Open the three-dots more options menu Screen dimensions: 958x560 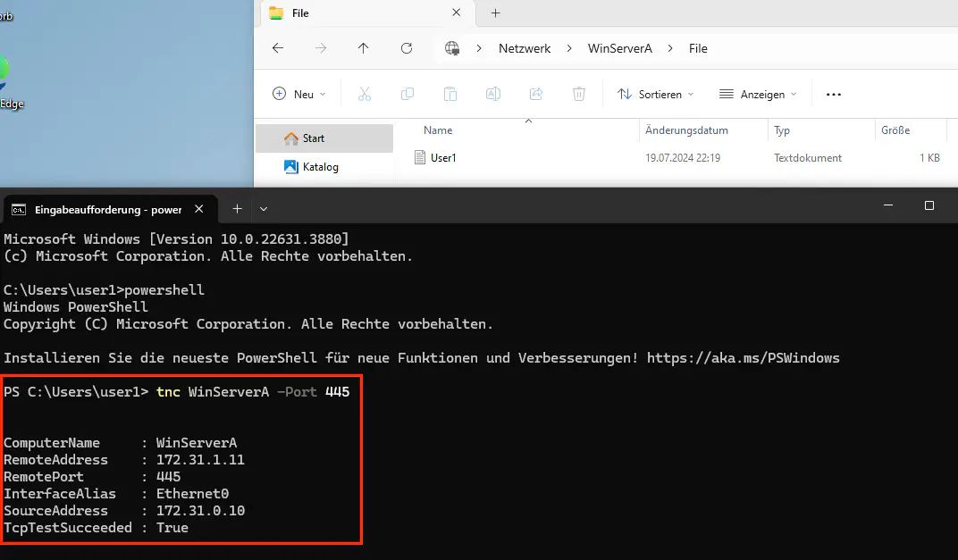click(834, 94)
